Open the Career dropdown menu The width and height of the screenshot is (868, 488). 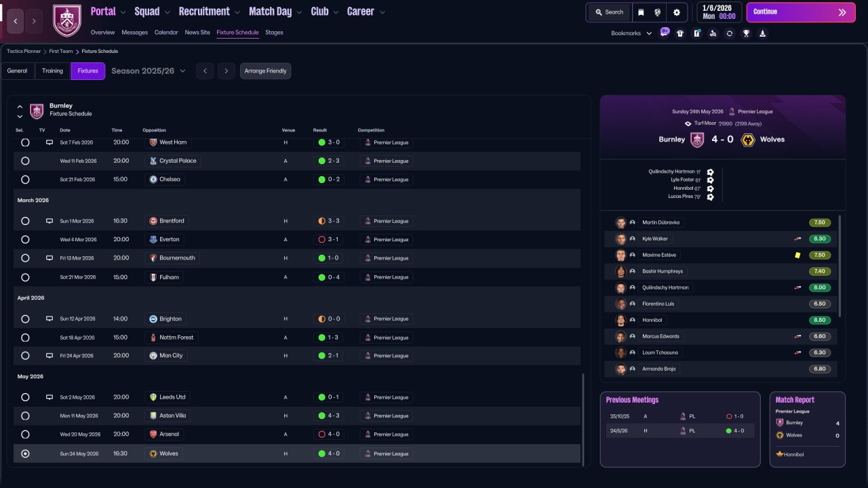(x=366, y=12)
